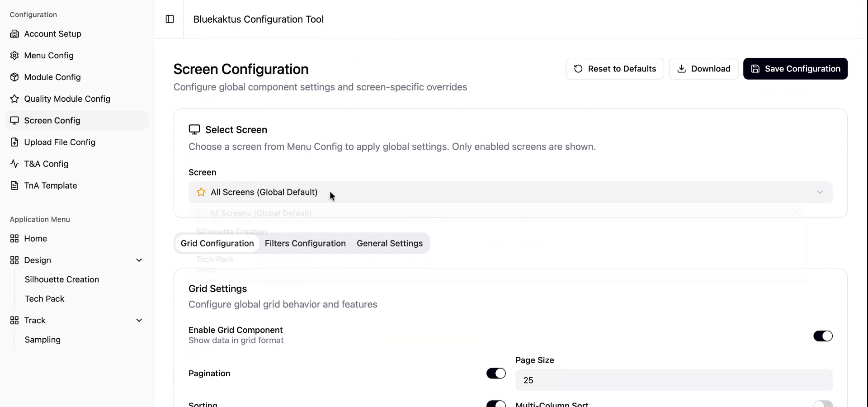Select the T&A Config activity icon

click(x=15, y=164)
